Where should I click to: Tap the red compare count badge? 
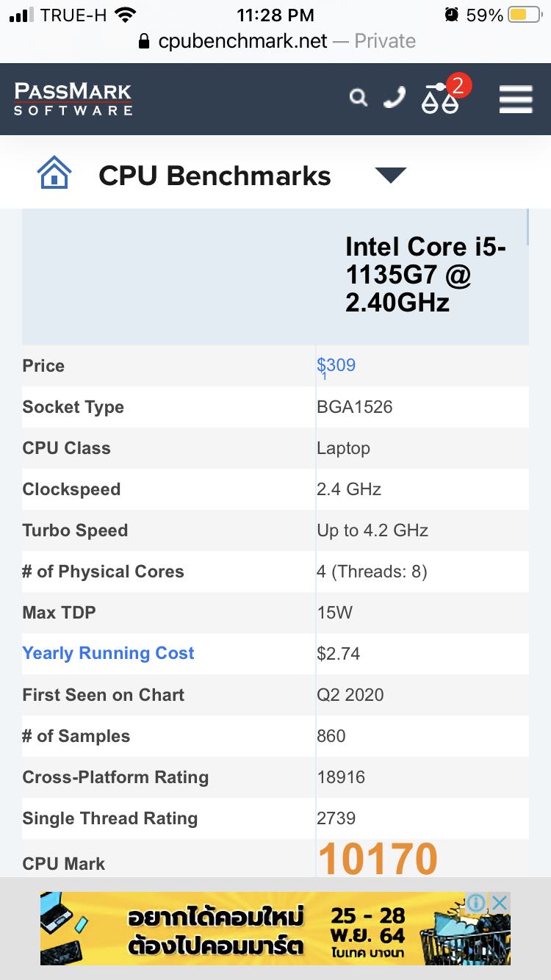[458, 85]
